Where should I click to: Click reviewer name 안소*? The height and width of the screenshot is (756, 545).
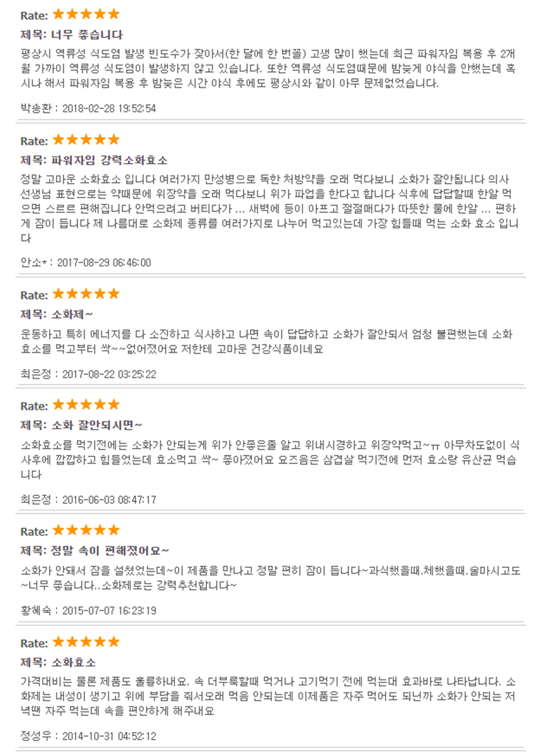(33, 262)
